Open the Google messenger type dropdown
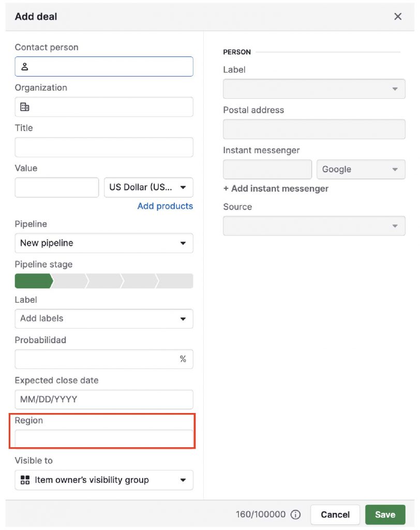Image resolution: width=420 pixels, height=530 pixels. click(361, 169)
